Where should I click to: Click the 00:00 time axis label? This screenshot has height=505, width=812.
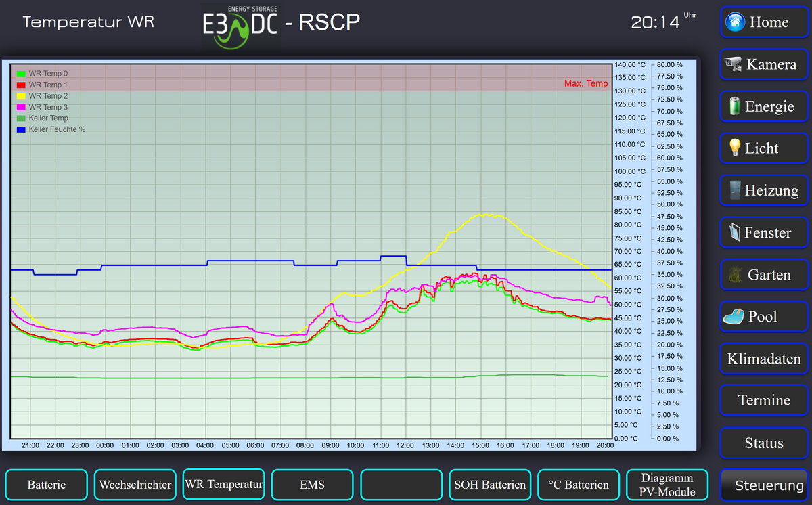pos(106,446)
